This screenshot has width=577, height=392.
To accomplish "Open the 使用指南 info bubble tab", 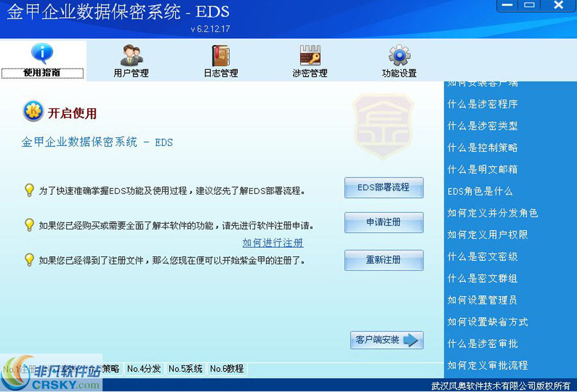I will coord(42,61).
